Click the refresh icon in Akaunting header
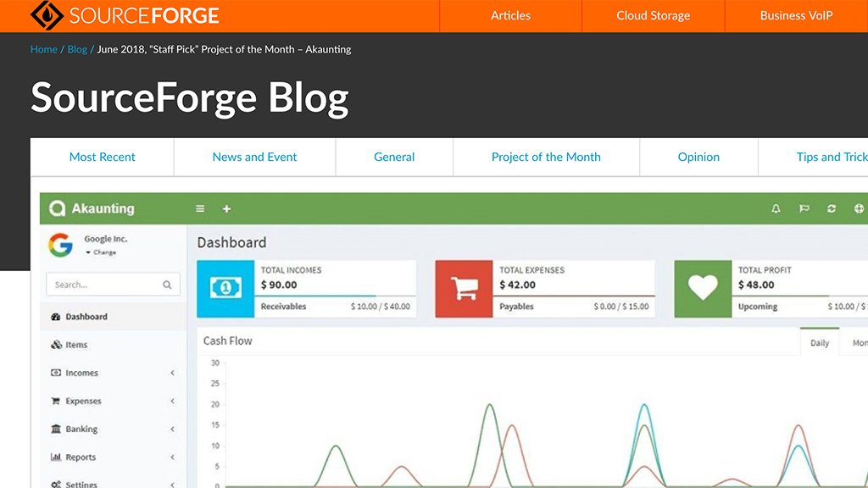The height and width of the screenshot is (488, 868). click(831, 208)
